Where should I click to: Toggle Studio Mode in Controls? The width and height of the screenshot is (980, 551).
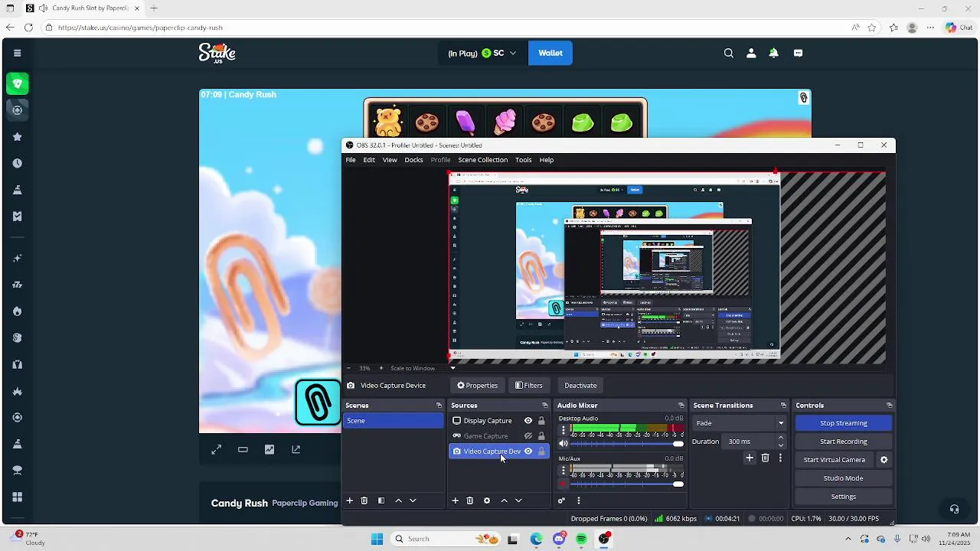pos(843,478)
